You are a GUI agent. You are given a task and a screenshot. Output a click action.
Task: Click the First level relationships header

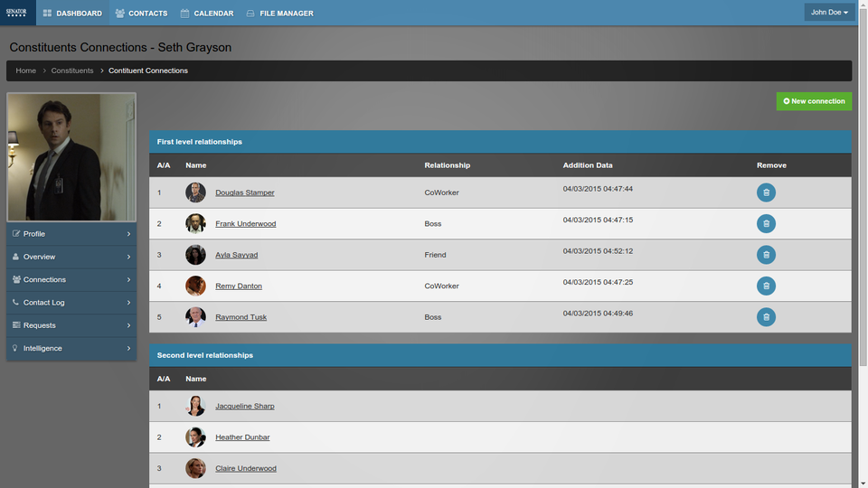500,142
